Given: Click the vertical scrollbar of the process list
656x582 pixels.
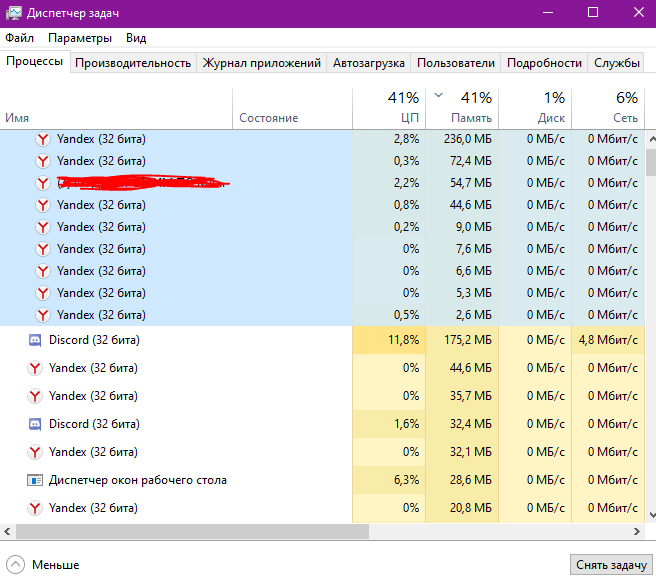Looking at the screenshot, I should 650,163.
